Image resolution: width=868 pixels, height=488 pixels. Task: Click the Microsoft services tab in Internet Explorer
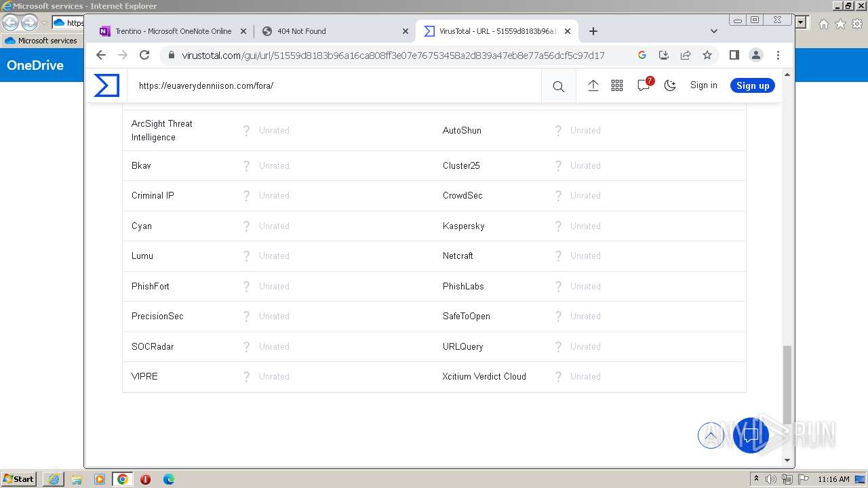coord(42,41)
